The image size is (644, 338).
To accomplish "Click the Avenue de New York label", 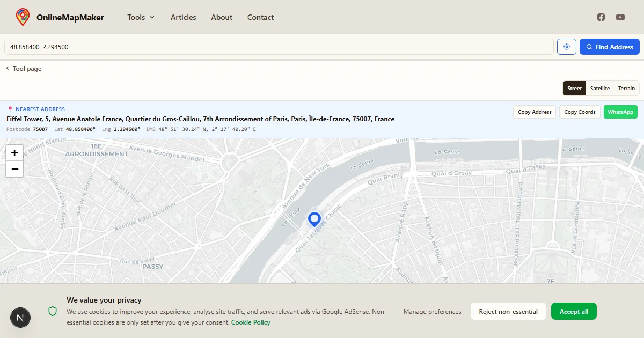I will click(x=306, y=186).
